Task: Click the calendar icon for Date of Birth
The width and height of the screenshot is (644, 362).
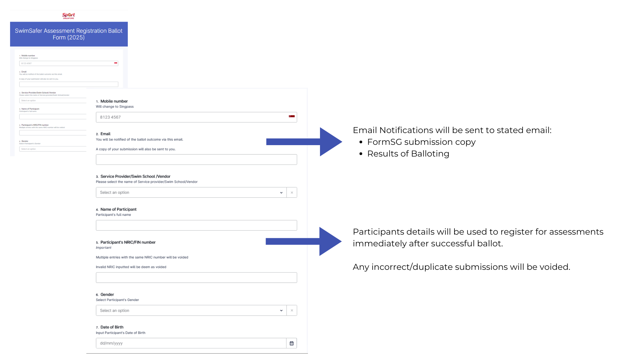Action: coord(291,343)
